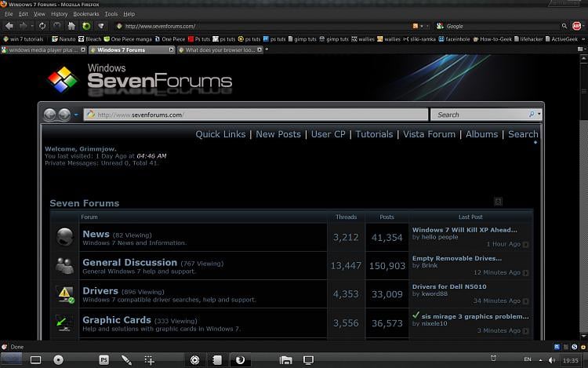This screenshot has height=368, width=588.
Task: Open the Graphic Cards forum
Action: 117,320
